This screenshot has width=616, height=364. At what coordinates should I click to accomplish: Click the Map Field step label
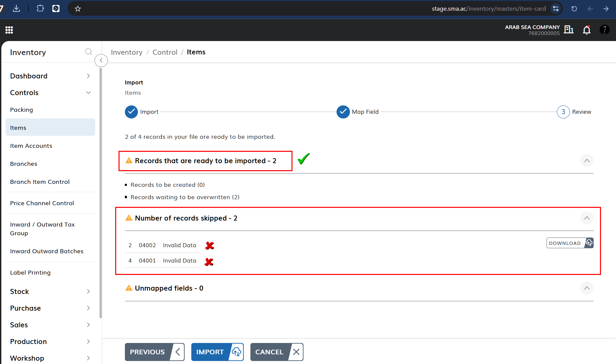coord(365,112)
